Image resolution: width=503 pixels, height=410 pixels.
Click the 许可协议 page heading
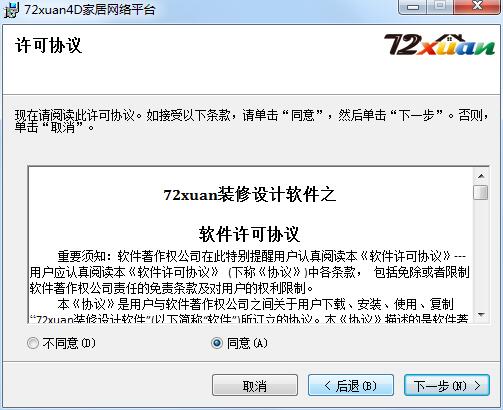click(x=49, y=45)
